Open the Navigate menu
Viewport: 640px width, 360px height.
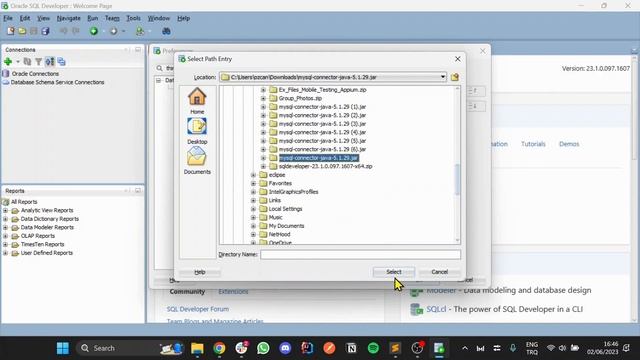69,18
